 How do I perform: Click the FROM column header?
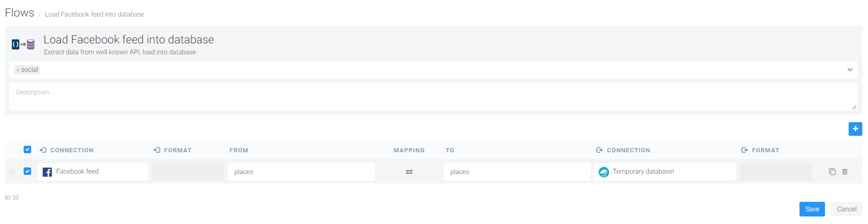coord(239,150)
